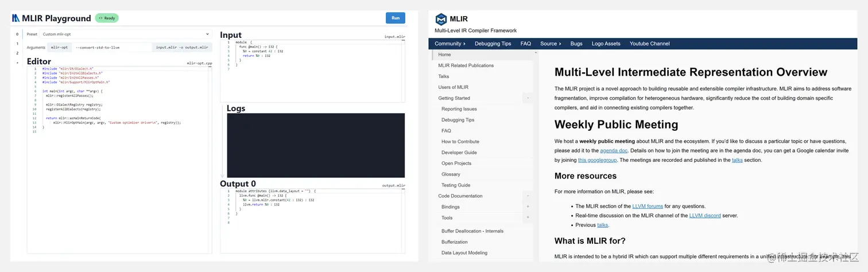868x272 pixels.
Task: Expand the Bindings section
Action: click(528, 207)
